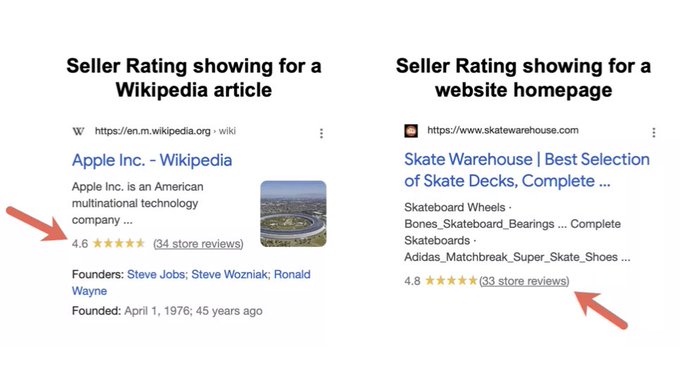This screenshot has width=680, height=371.
Task: Click the Skate Warehouse favicon
Action: [x=411, y=131]
